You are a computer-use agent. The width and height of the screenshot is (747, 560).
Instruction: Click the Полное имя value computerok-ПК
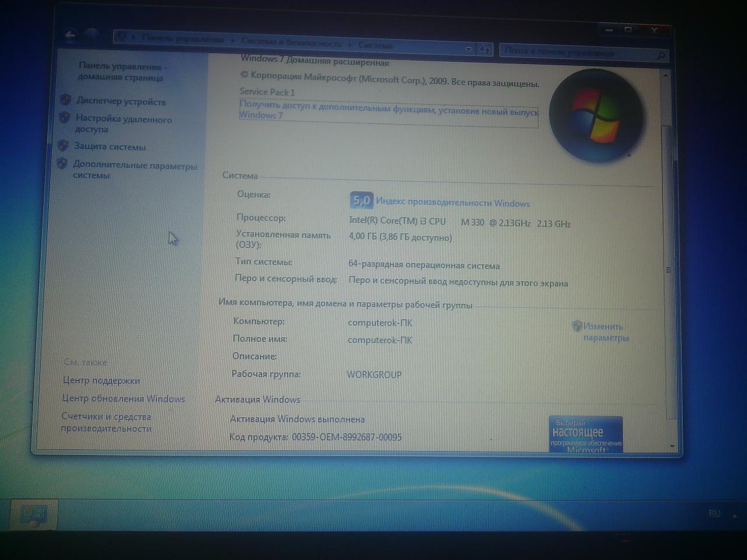[380, 340]
